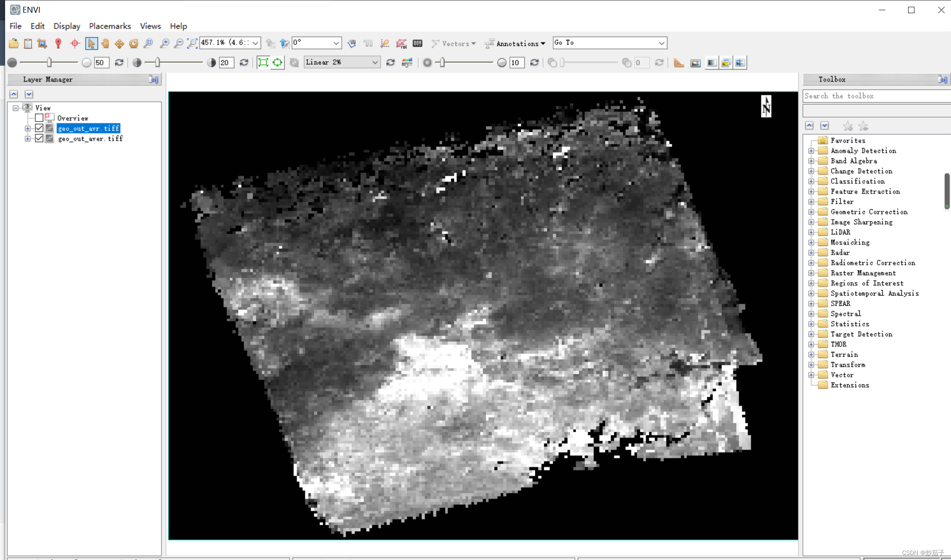Click the sharpen slider handle
This screenshot has width=951, height=560.
click(x=442, y=63)
